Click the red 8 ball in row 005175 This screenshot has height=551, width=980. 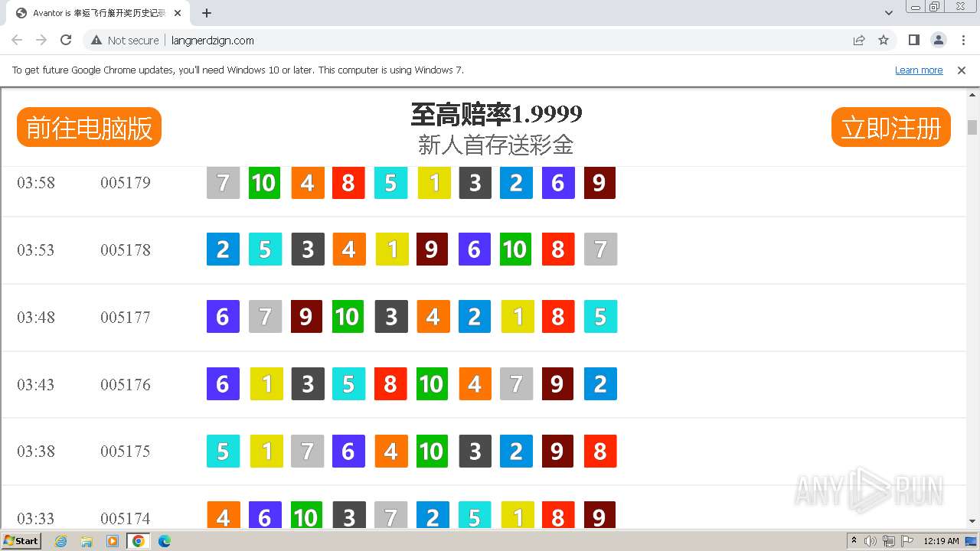coord(600,452)
